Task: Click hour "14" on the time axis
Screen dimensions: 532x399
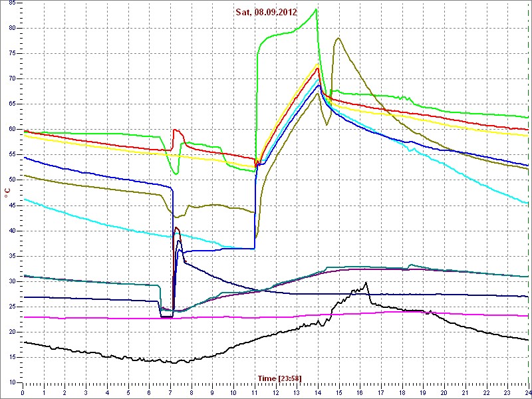Action: [318, 392]
